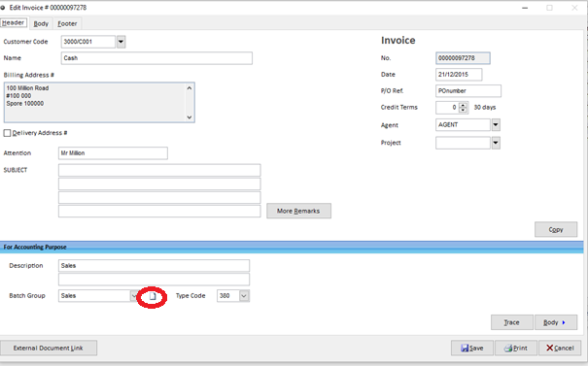Click the More Remarks button
This screenshot has width=588, height=366.
[299, 211]
